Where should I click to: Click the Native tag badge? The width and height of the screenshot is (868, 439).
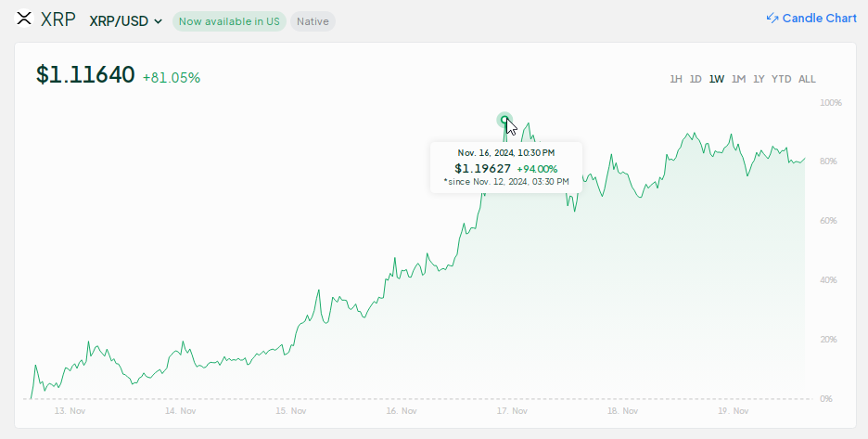[x=313, y=21]
